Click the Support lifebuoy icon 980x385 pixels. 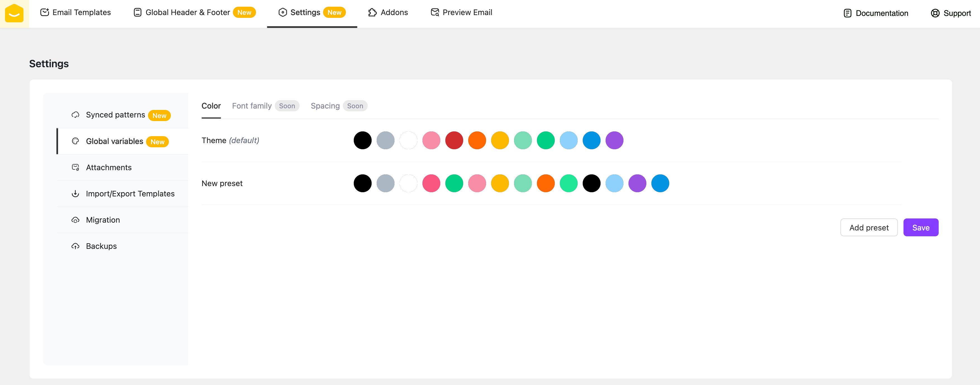coord(935,13)
